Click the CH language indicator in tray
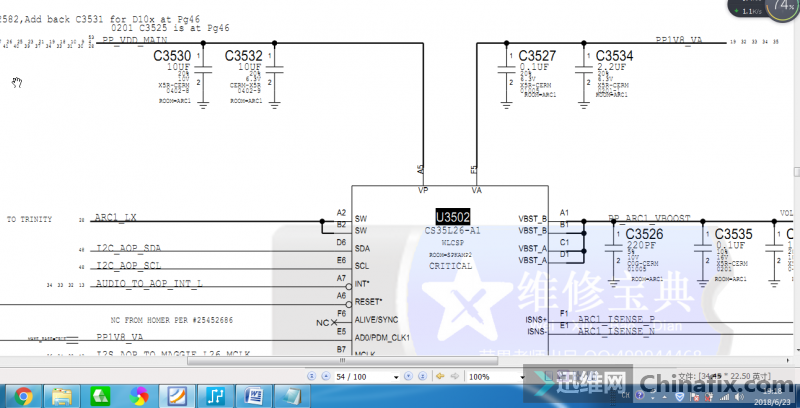The height and width of the screenshot is (408, 800). pyautogui.click(x=624, y=396)
